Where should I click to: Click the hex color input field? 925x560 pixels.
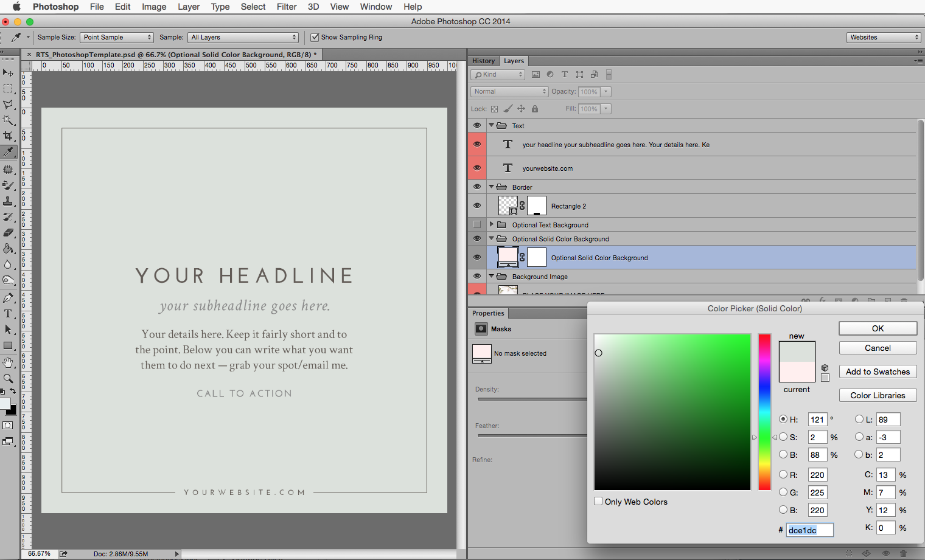809,530
